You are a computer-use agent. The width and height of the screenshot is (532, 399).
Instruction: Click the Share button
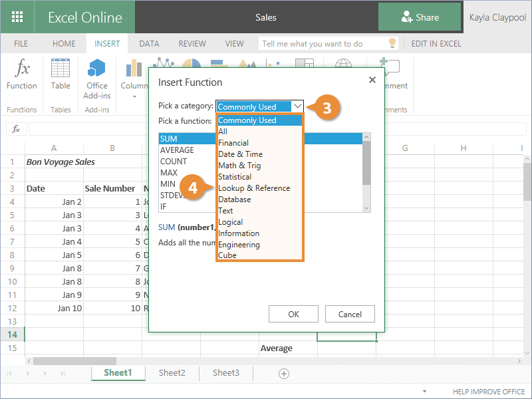pos(420,17)
